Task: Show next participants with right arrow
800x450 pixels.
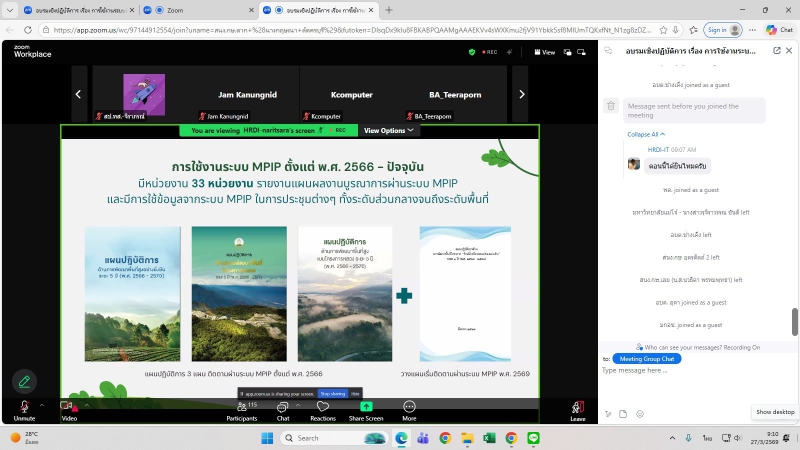Action: click(x=521, y=95)
